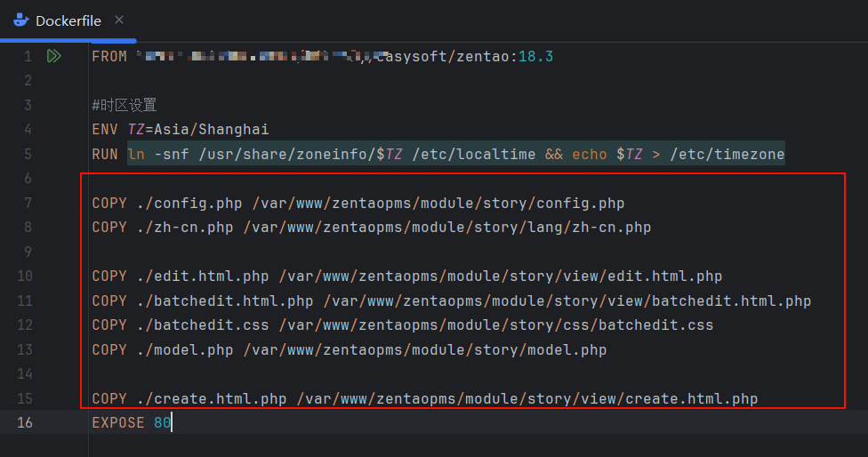The height and width of the screenshot is (457, 868).
Task: Click port number 80 on line 16
Action: (162, 422)
